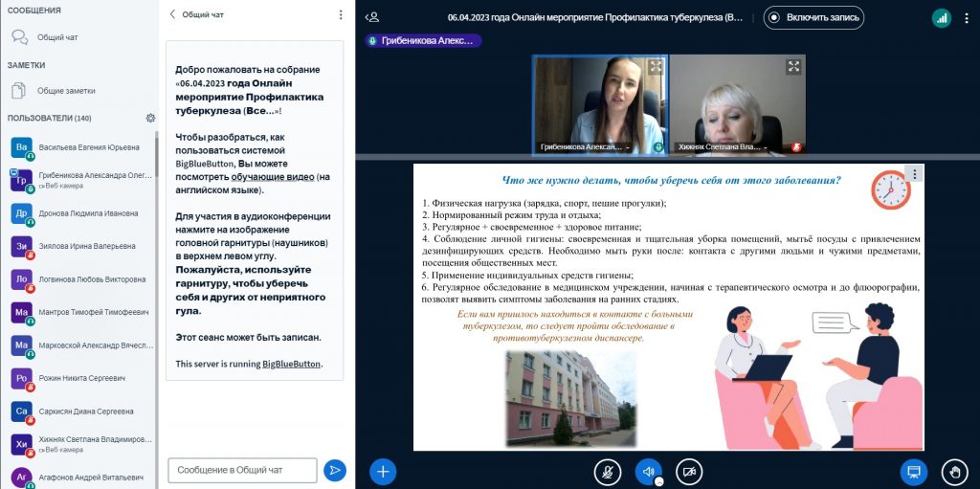Click Мантров Тимофей Тимофеевич avatar
The height and width of the screenshot is (489, 980).
21,312
